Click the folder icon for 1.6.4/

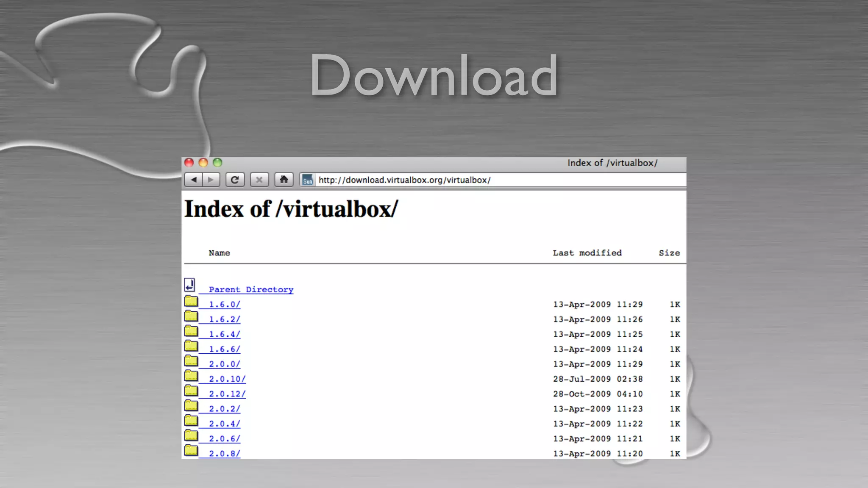tap(191, 331)
